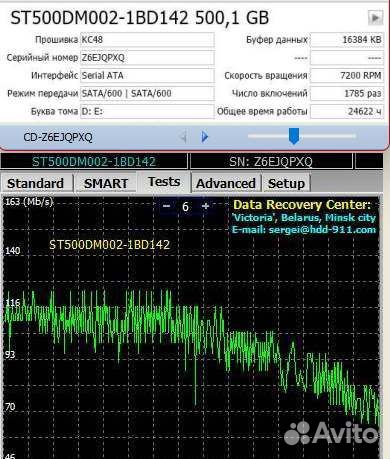Open the Advanced tab
Viewport: 390px width, 459px height.
(x=226, y=183)
